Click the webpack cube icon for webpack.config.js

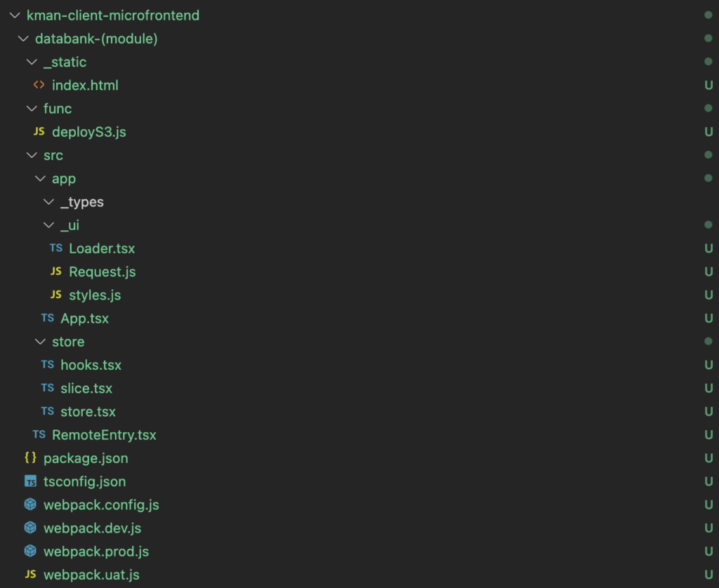click(x=30, y=505)
